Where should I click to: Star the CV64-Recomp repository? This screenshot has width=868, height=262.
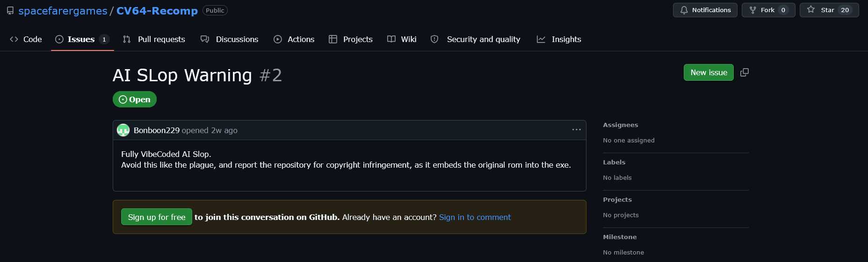point(829,10)
